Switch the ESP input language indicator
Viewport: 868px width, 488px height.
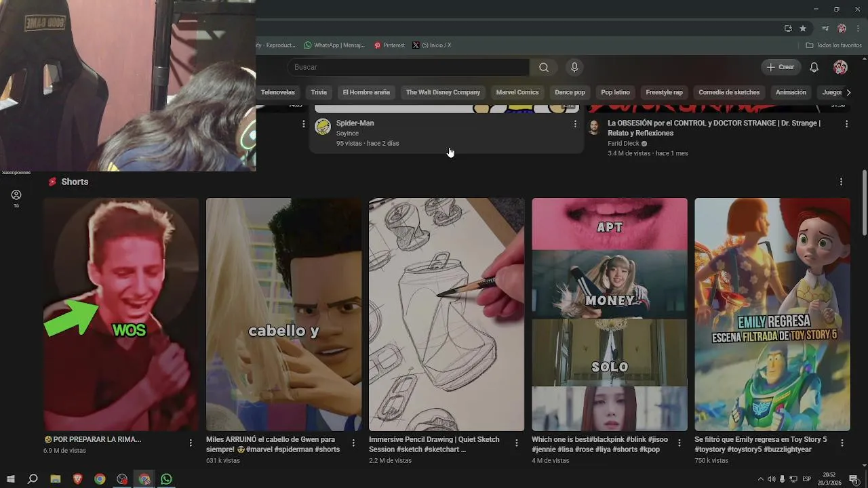click(806, 479)
